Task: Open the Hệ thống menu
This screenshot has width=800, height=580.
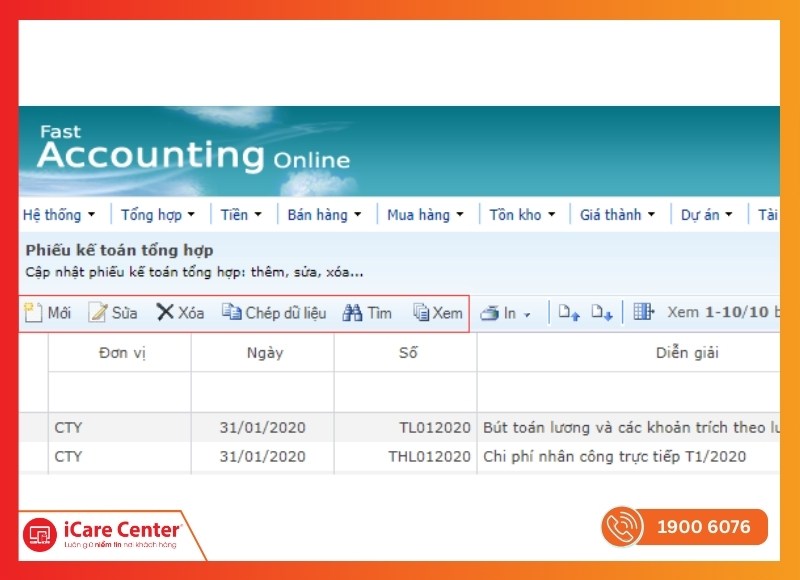Action: coord(59,215)
